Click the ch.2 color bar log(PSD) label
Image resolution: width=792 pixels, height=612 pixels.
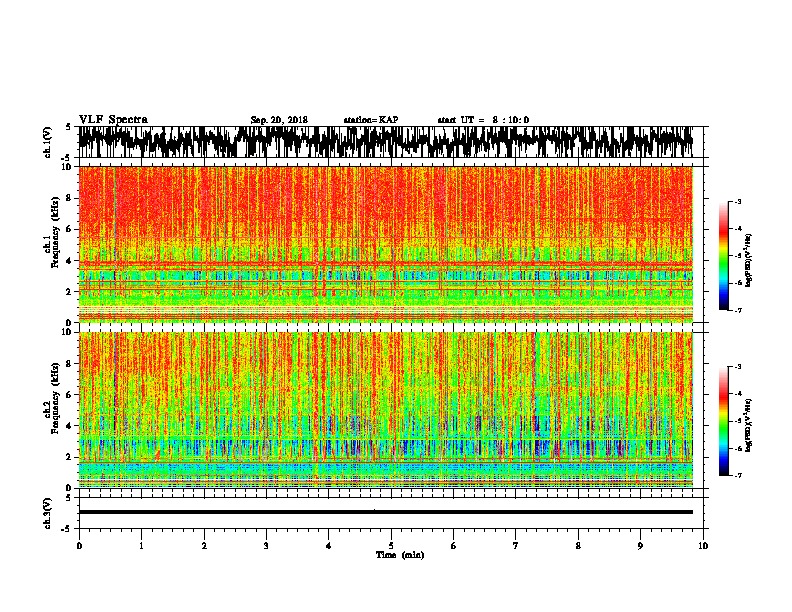click(x=748, y=425)
